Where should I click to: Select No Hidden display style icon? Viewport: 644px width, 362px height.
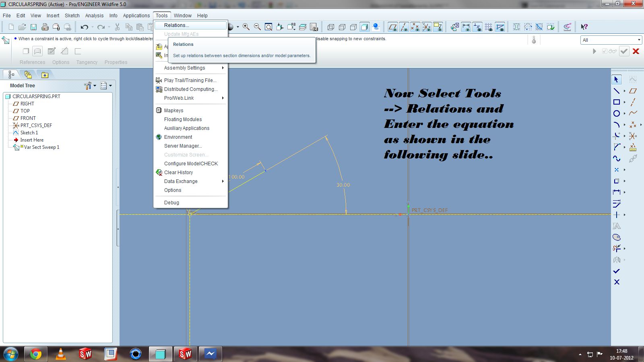pos(353,27)
